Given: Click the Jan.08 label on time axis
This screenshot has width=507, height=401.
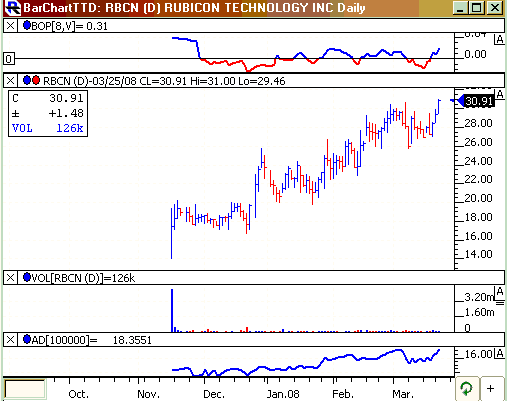Looking at the screenshot, I should (283, 394).
